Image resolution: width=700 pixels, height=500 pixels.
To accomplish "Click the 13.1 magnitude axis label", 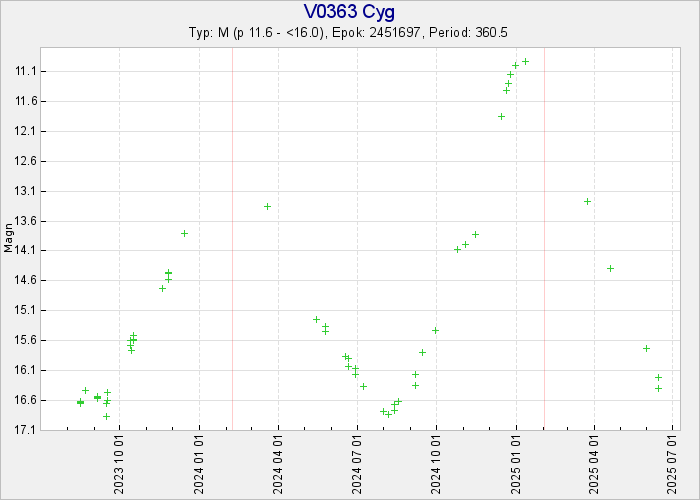I will (x=25, y=191).
